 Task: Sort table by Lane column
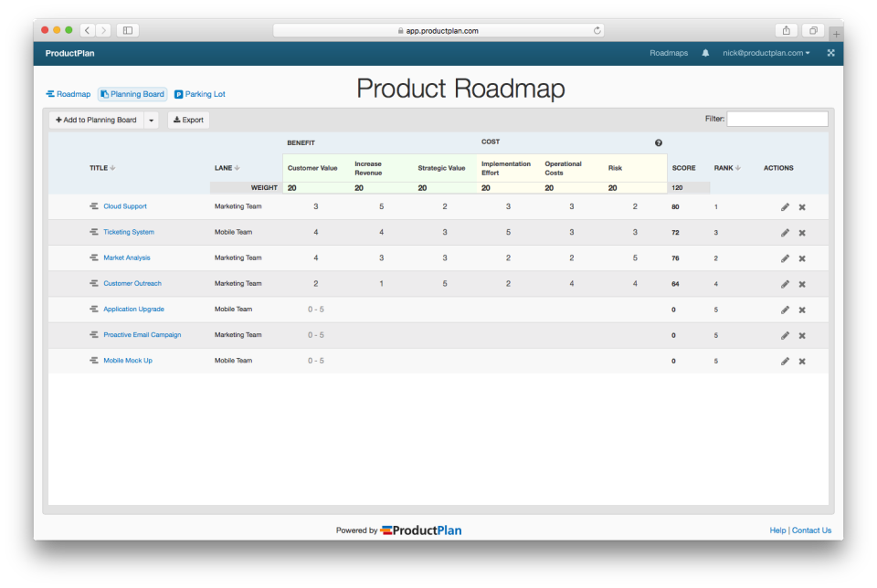point(227,168)
